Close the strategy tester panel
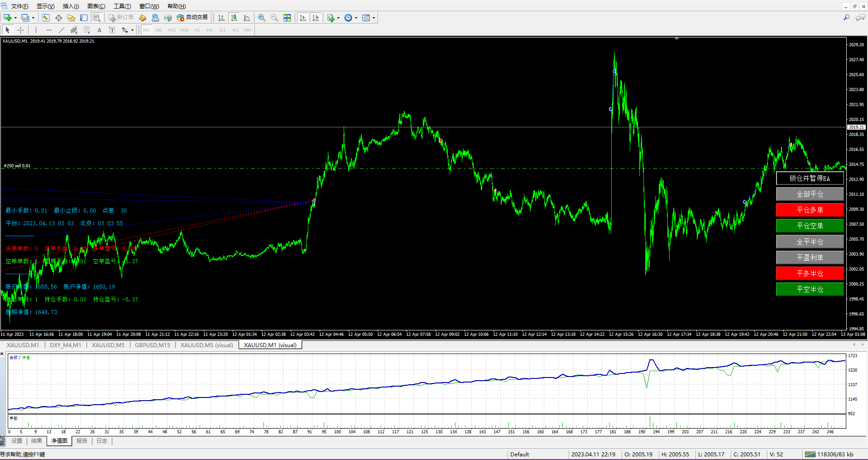This screenshot has width=868, height=460. click(x=2, y=354)
